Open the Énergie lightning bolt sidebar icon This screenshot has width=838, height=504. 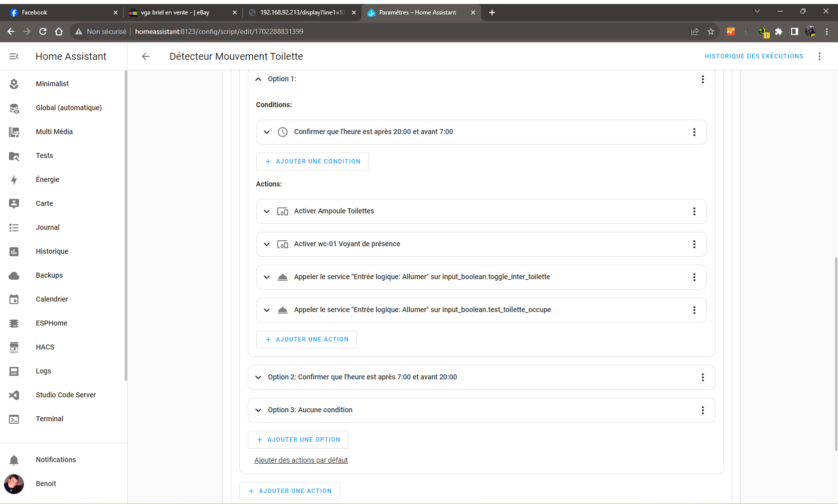tap(14, 180)
